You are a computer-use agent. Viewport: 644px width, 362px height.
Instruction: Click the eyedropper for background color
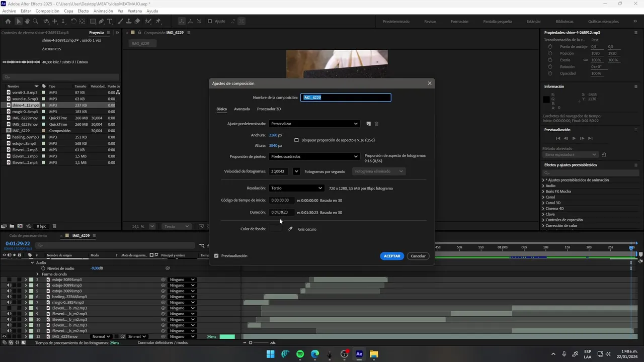coord(290,229)
